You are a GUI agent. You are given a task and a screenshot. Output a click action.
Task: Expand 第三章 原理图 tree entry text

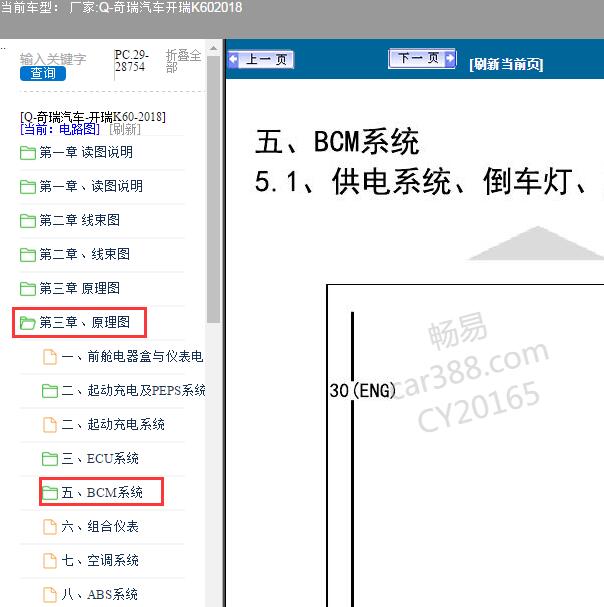click(x=79, y=288)
